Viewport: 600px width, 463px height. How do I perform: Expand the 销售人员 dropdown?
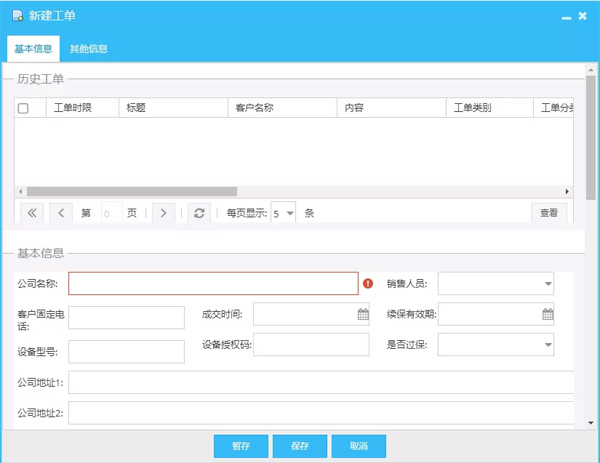547,284
